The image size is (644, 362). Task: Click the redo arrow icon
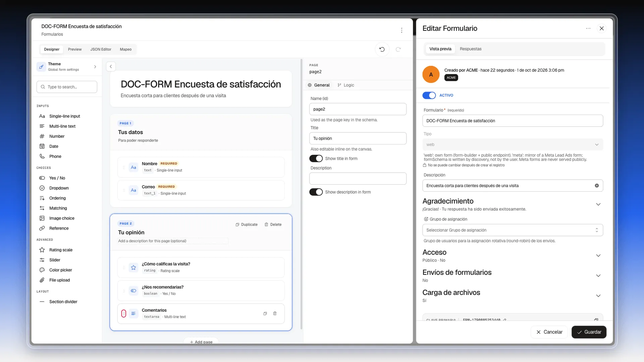pyautogui.click(x=398, y=49)
